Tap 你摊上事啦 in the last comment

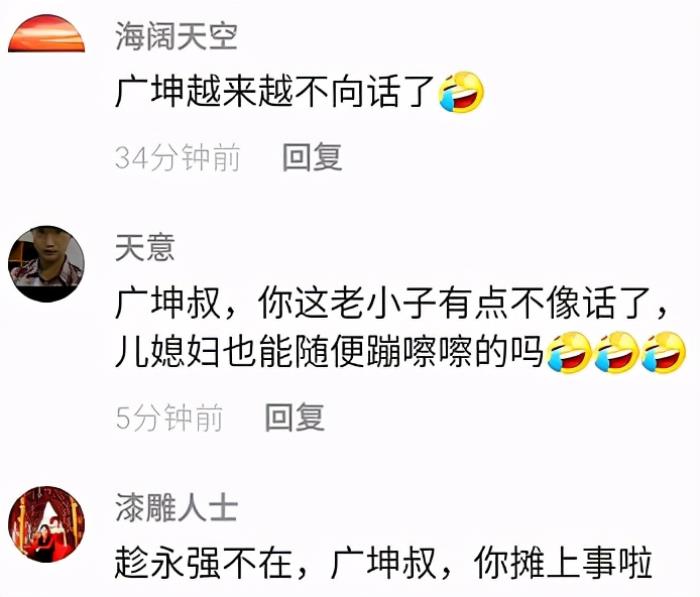click(563, 563)
